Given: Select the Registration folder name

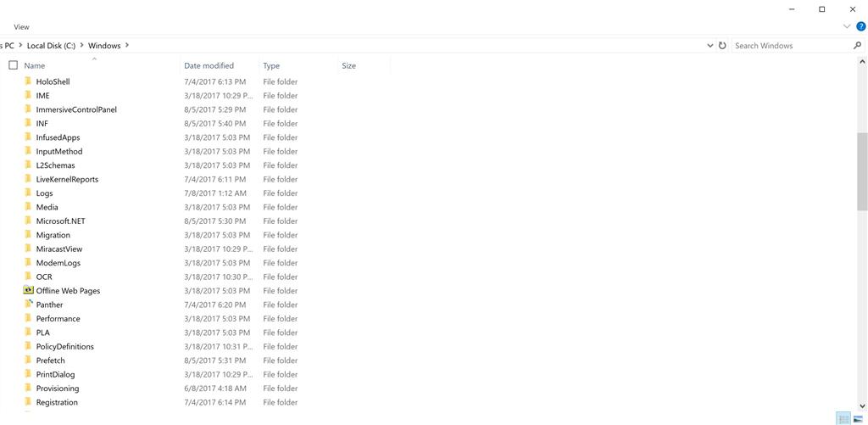Looking at the screenshot, I should click(57, 402).
